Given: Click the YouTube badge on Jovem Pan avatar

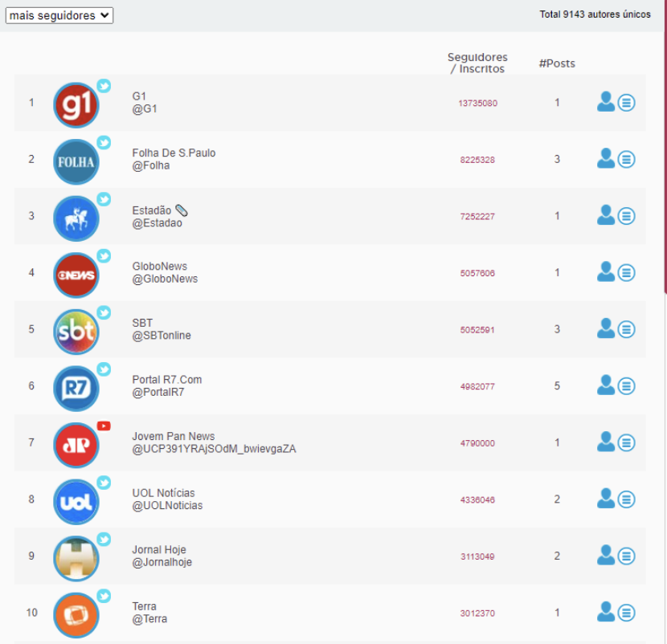Looking at the screenshot, I should click(x=104, y=426).
